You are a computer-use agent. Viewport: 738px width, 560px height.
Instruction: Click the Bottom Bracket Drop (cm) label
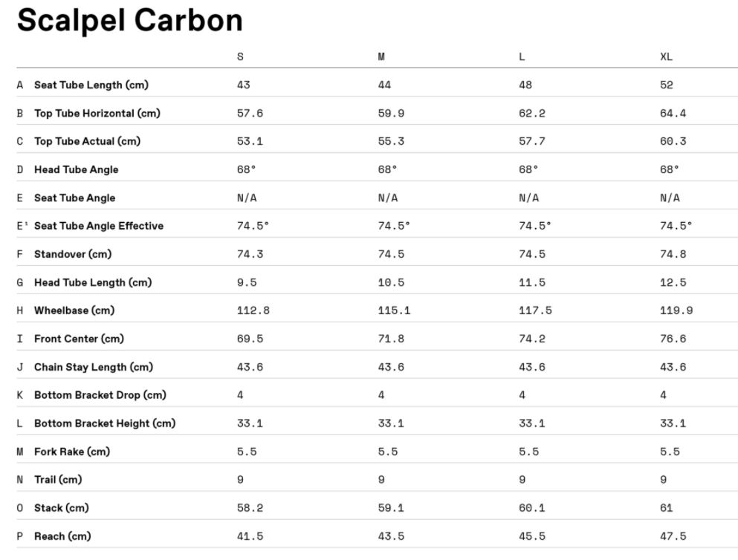(100, 395)
